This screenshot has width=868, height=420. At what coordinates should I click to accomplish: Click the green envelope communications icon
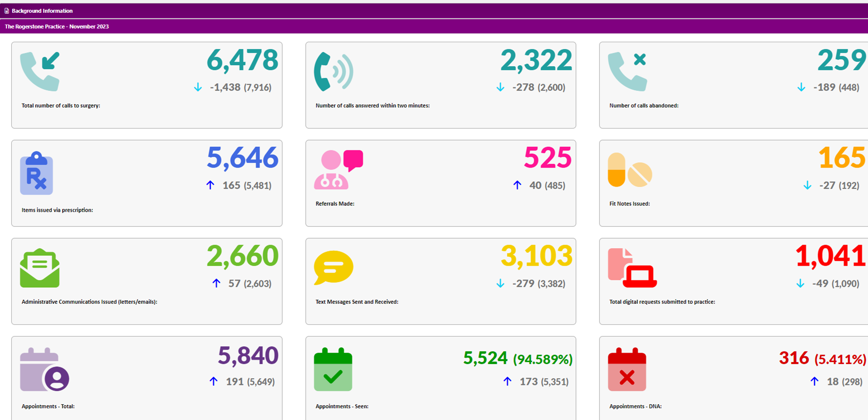[x=40, y=268]
